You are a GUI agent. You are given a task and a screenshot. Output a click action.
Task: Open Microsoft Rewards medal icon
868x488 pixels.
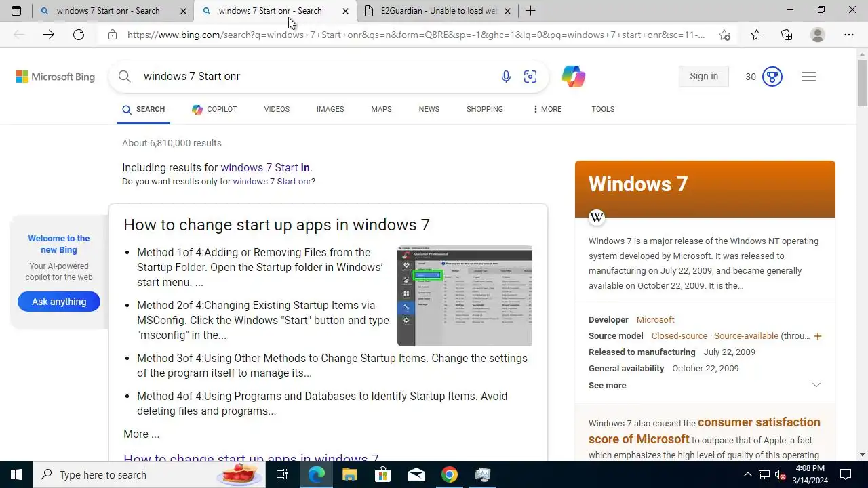point(772,77)
